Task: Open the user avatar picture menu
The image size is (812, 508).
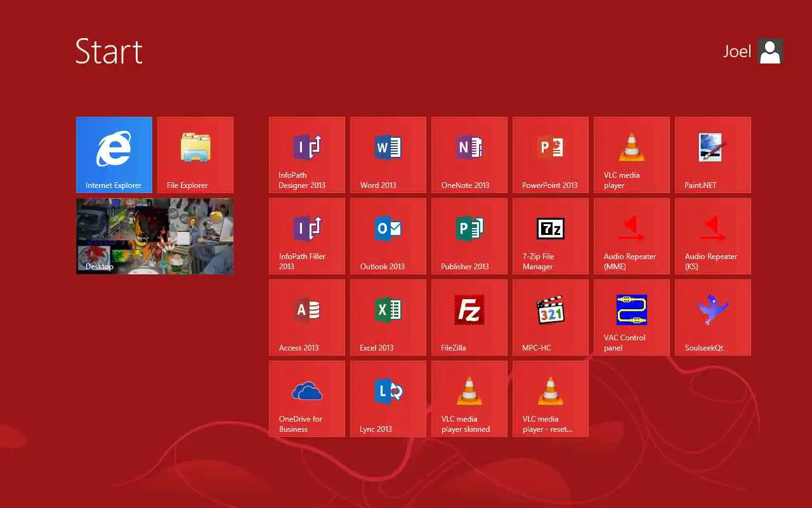Action: (x=771, y=51)
